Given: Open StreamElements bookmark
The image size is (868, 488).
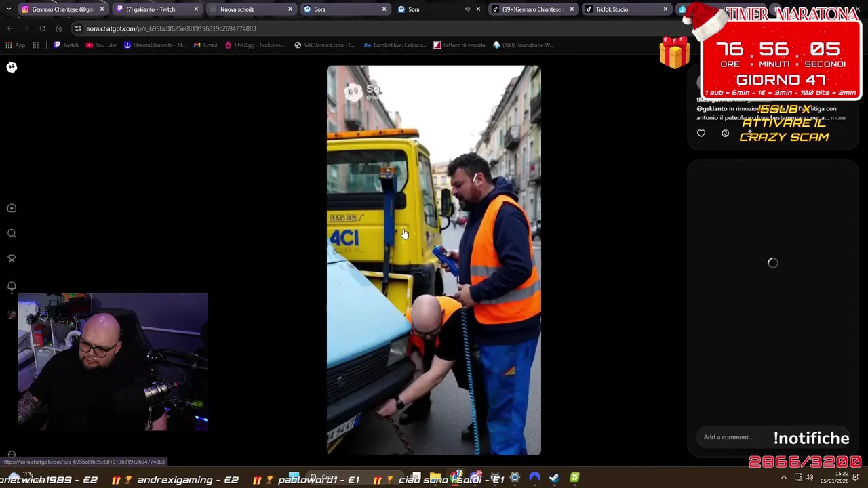Looking at the screenshot, I should pos(155,45).
